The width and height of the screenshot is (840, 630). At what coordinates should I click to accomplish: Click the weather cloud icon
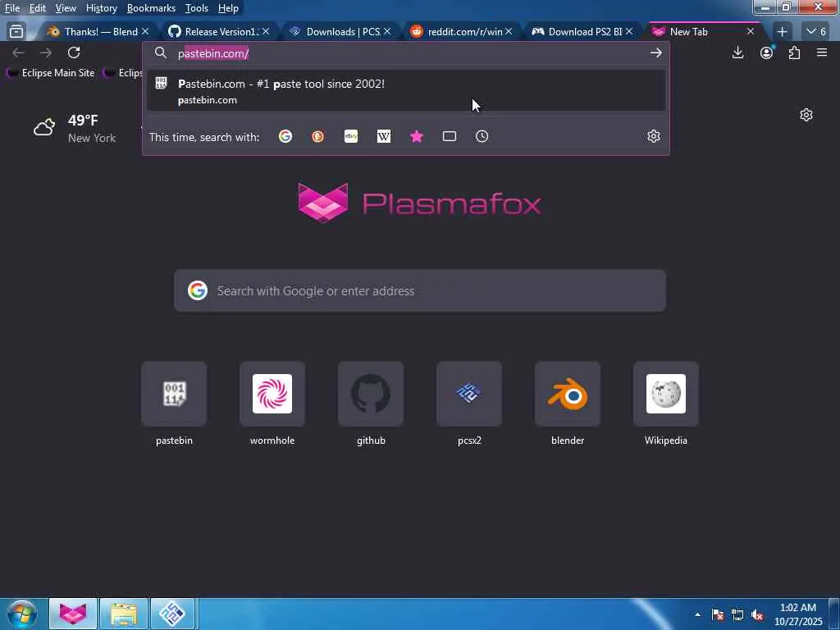pyautogui.click(x=44, y=127)
